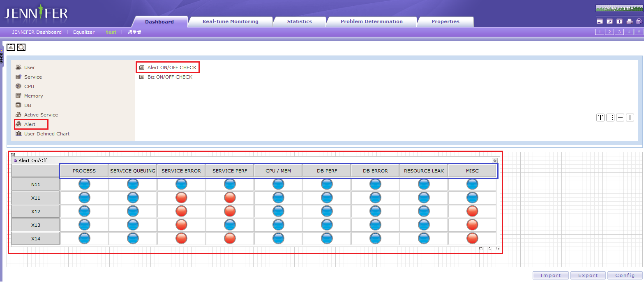Select the Service category icon
644x284 pixels.
pos(18,77)
